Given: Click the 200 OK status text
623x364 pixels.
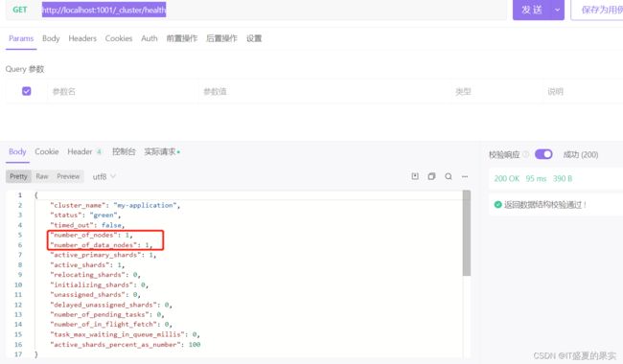Looking at the screenshot, I should tap(507, 178).
